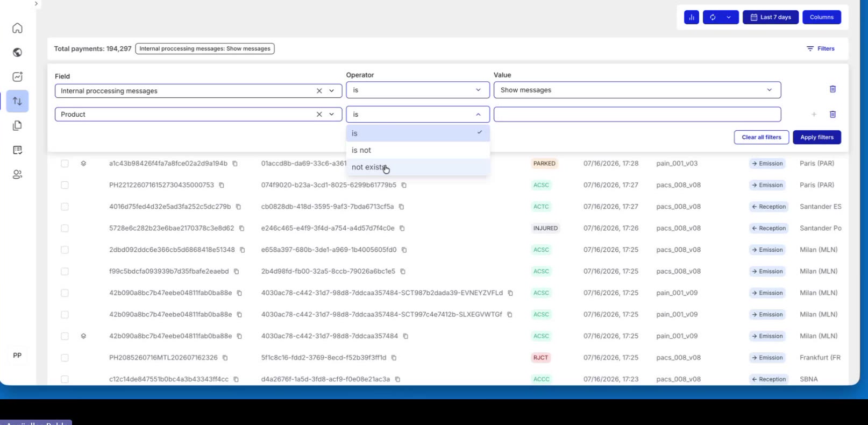
Task: Copy ID e246c465-e4f9-3f4d-a754-a4d57d7f4c0e
Action: tap(402, 228)
